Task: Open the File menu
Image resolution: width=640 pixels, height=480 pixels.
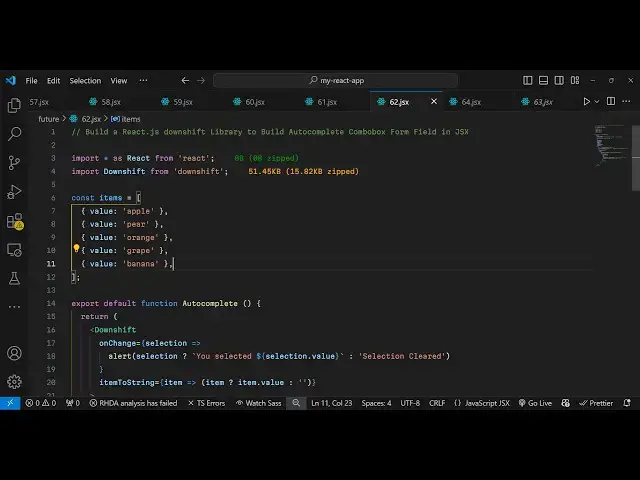Action: [31, 80]
